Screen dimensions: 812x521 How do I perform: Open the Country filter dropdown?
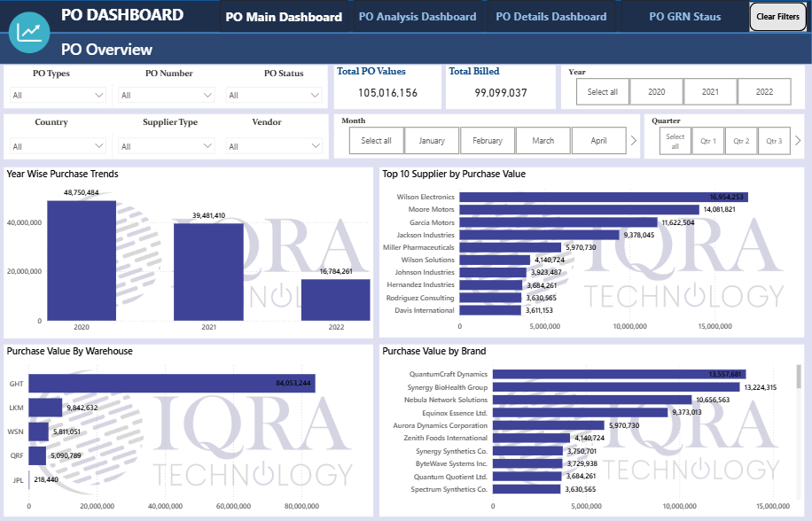pyautogui.click(x=58, y=146)
